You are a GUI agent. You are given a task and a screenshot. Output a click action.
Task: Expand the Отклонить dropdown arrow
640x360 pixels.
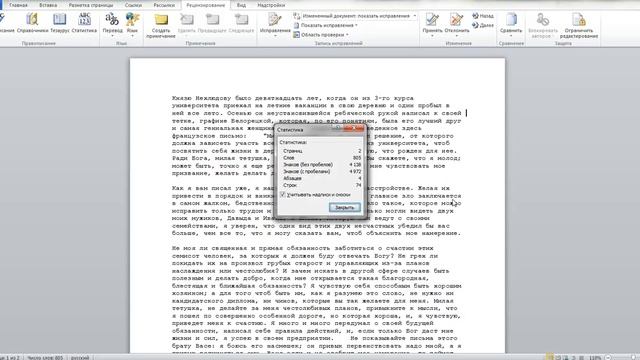pyautogui.click(x=457, y=36)
